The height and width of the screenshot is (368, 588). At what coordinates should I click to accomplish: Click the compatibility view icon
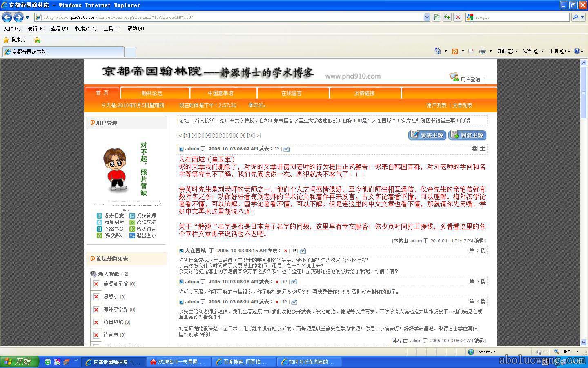click(x=437, y=17)
